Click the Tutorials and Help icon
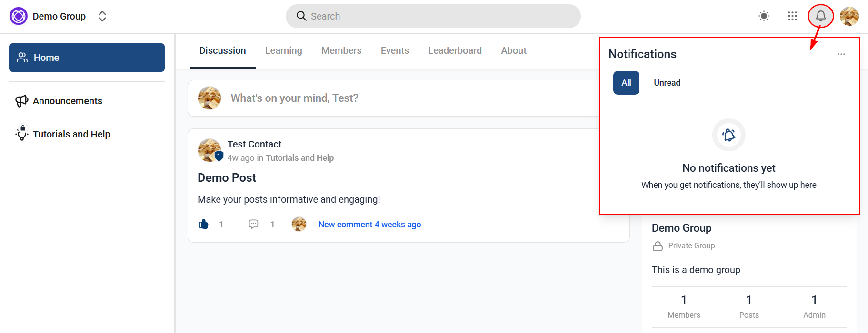The height and width of the screenshot is (333, 868). coord(22,133)
